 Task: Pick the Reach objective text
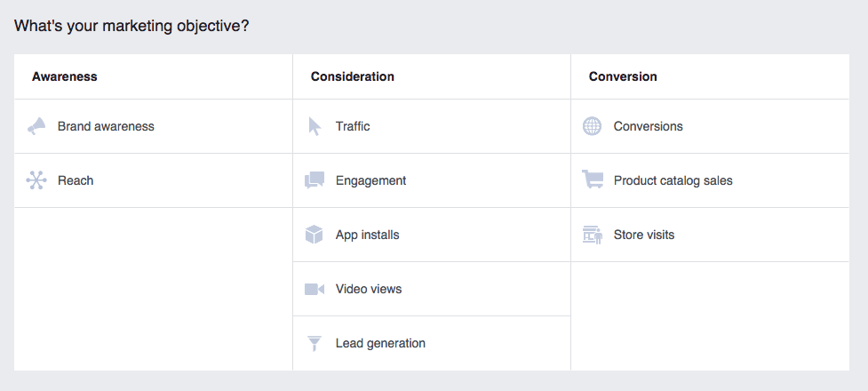coord(76,180)
